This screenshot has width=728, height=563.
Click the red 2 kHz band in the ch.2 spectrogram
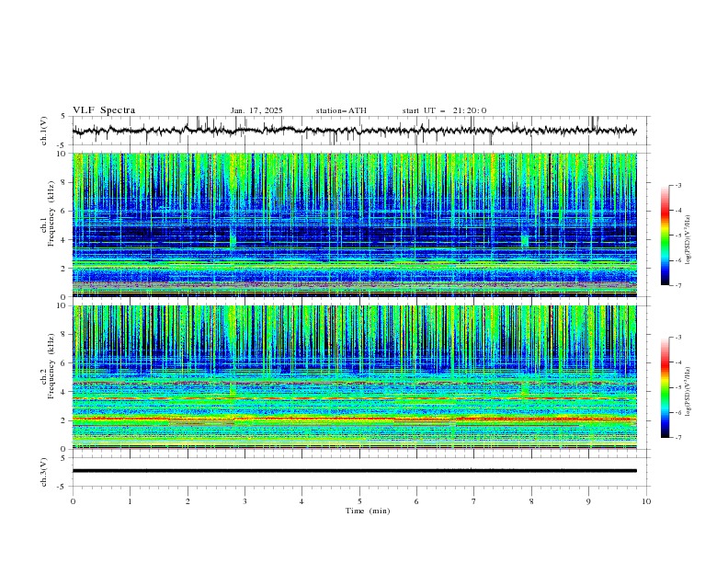pyautogui.click(x=355, y=419)
